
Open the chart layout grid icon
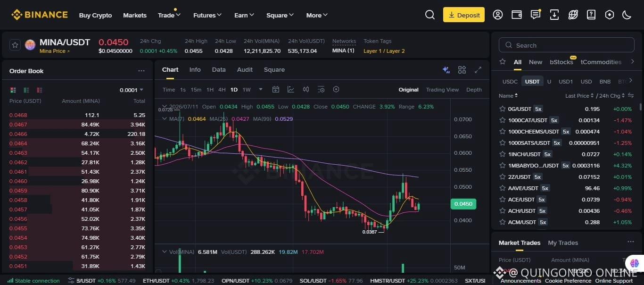tap(462, 70)
